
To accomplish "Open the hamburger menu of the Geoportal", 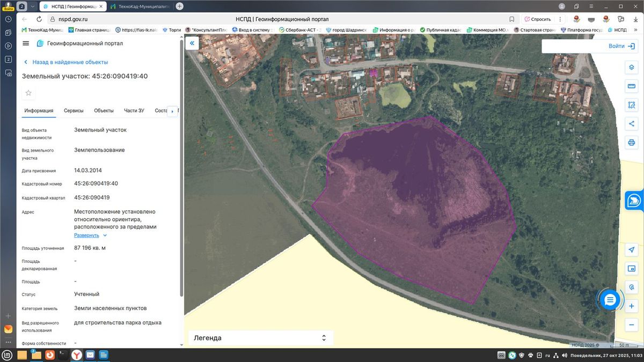I will pos(26,43).
